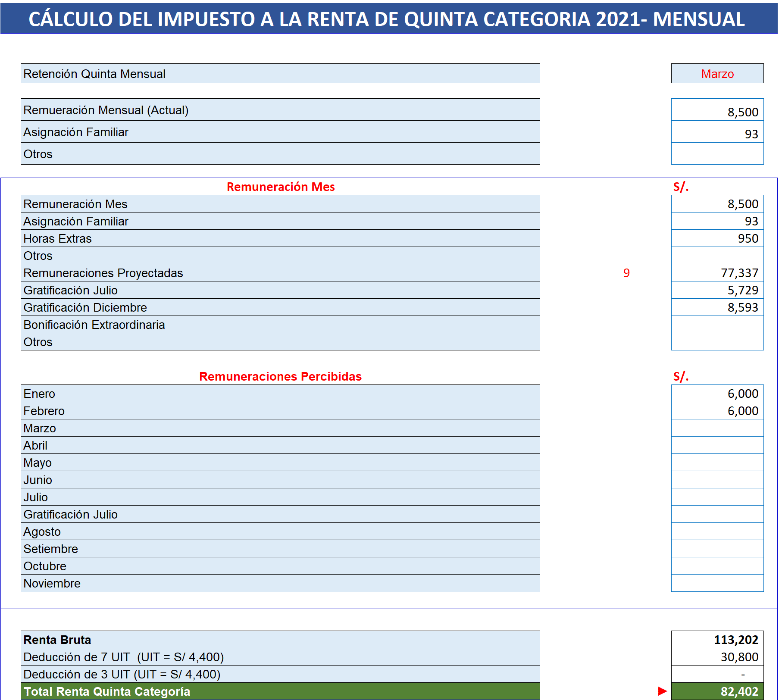Select the Bonificación Extraordinaria empty value cell
The image size is (782, 700).
coord(717,325)
